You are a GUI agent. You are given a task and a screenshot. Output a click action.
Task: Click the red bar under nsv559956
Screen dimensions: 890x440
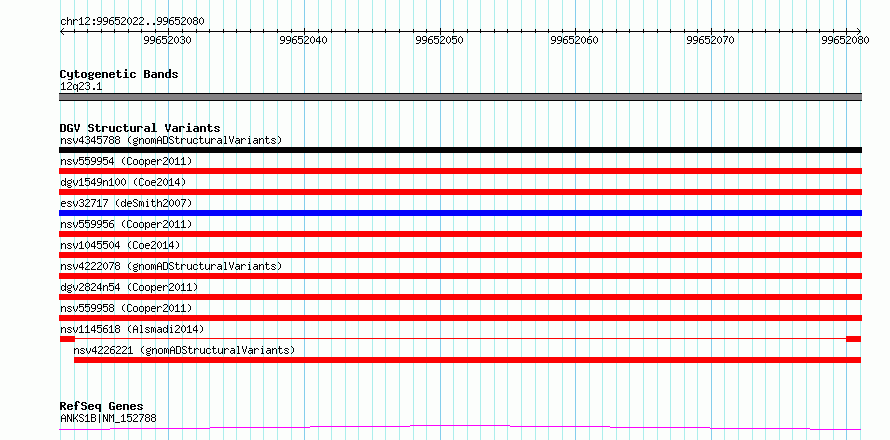click(460, 234)
